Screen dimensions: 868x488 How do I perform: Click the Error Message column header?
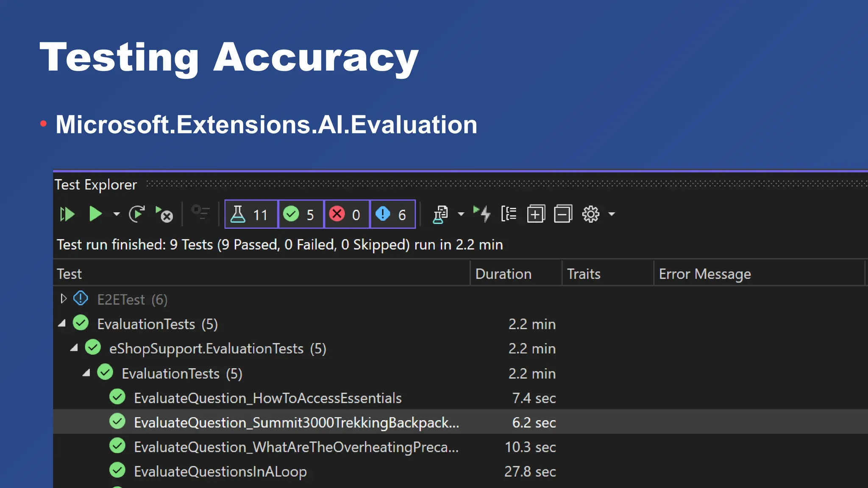click(x=759, y=274)
